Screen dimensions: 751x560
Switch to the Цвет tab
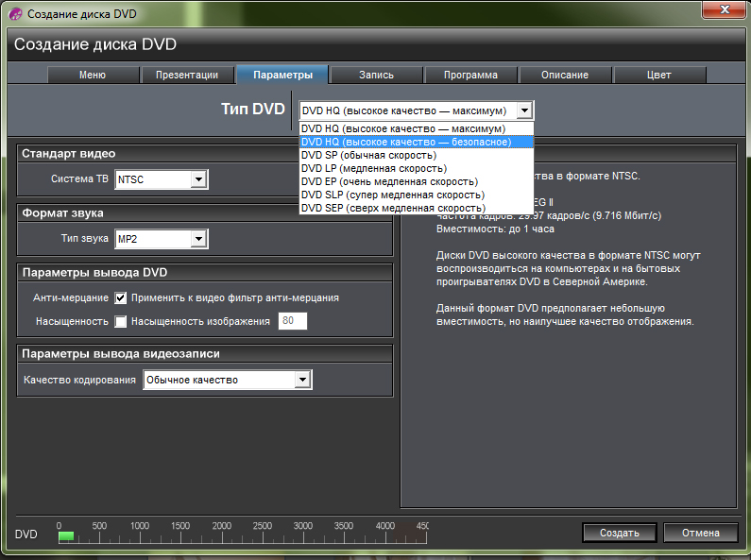point(659,75)
